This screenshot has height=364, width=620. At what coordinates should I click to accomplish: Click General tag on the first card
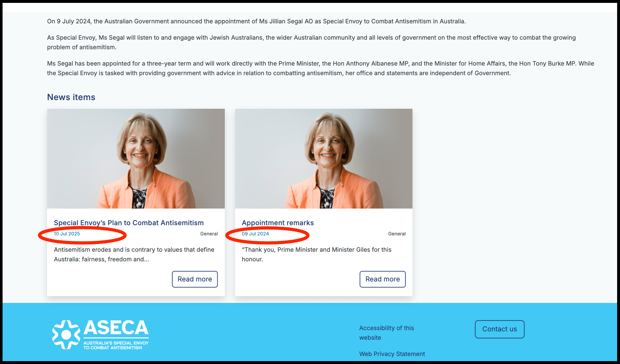click(x=209, y=234)
